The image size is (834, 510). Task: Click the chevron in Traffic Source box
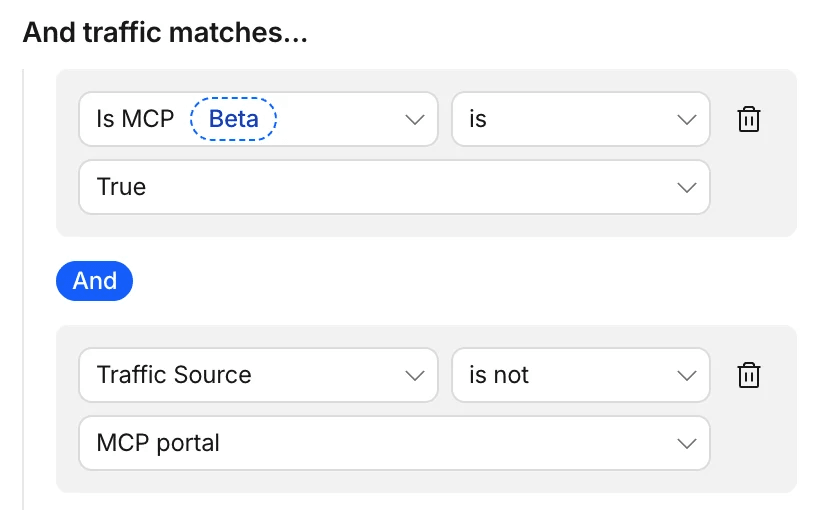pyautogui.click(x=414, y=375)
